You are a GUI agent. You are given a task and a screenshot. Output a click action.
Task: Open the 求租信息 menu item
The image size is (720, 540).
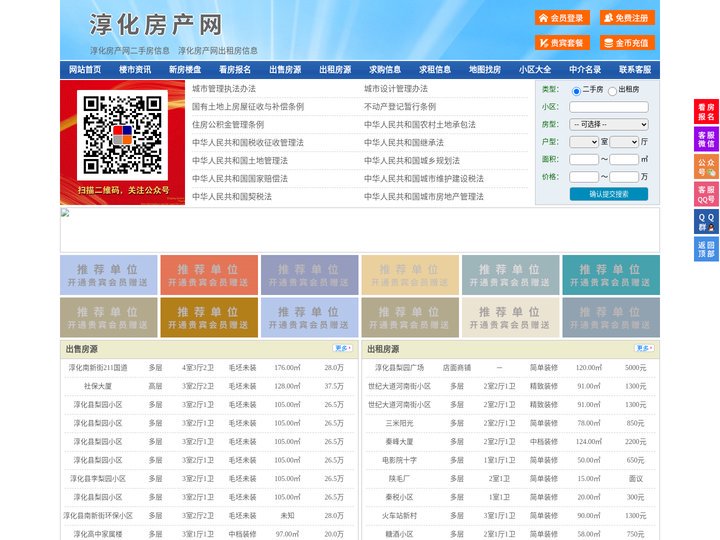[435, 70]
